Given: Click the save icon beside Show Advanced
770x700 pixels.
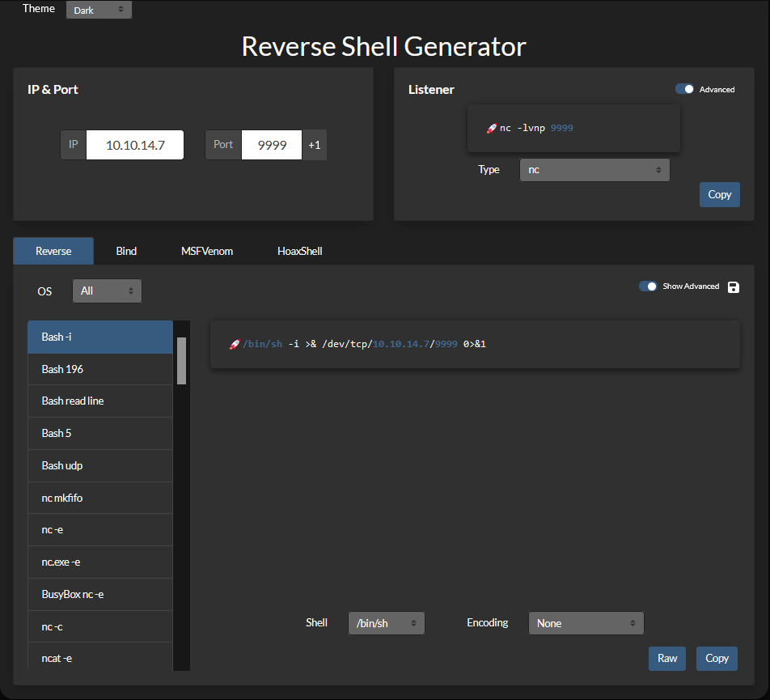Looking at the screenshot, I should point(733,287).
